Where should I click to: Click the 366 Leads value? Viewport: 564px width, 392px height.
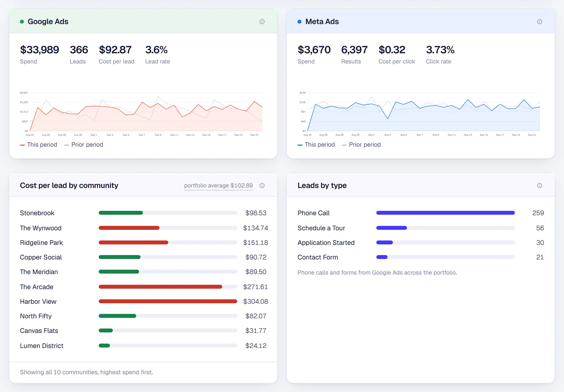(x=79, y=50)
